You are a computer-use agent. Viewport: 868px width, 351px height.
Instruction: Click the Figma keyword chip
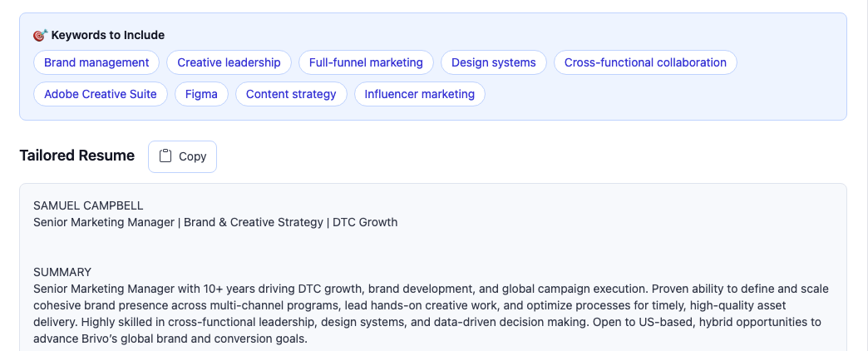(201, 94)
